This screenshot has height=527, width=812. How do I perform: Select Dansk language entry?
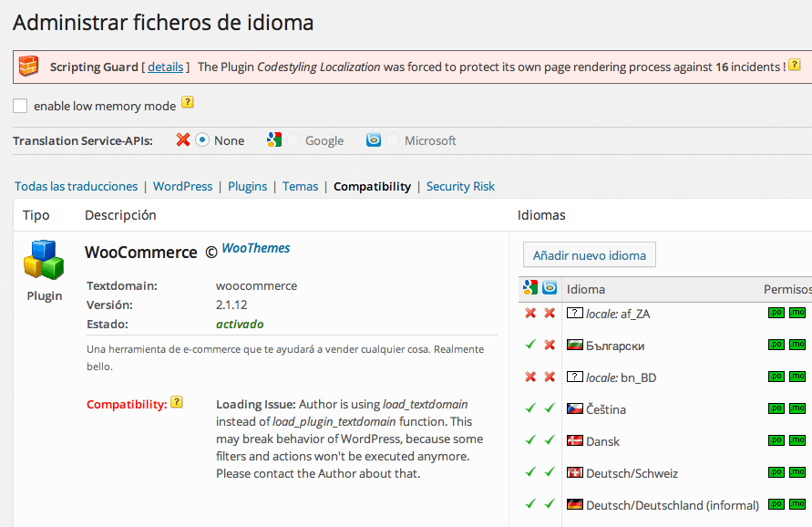(602, 441)
